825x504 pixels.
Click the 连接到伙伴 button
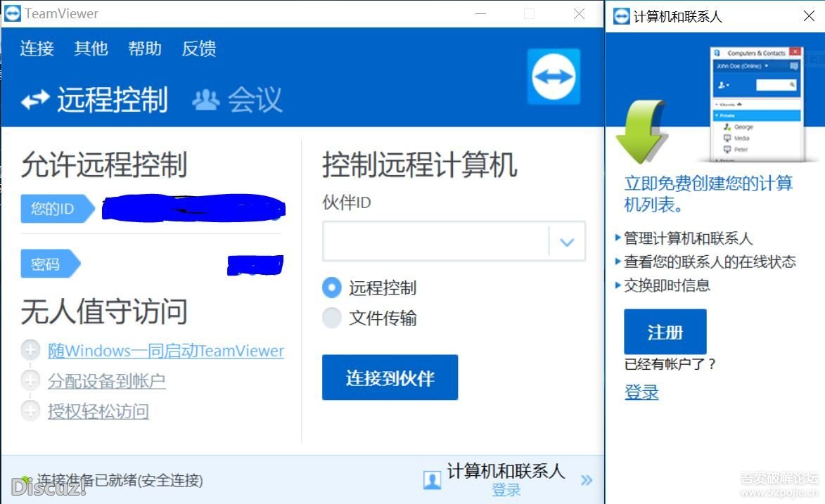(x=390, y=377)
